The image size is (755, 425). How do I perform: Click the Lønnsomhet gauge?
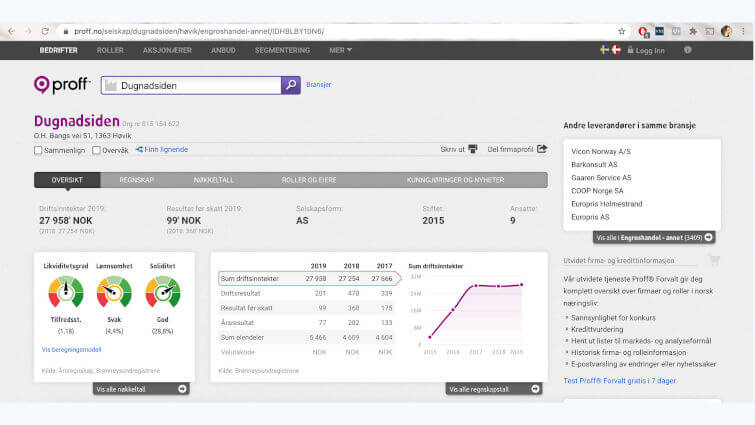click(114, 292)
